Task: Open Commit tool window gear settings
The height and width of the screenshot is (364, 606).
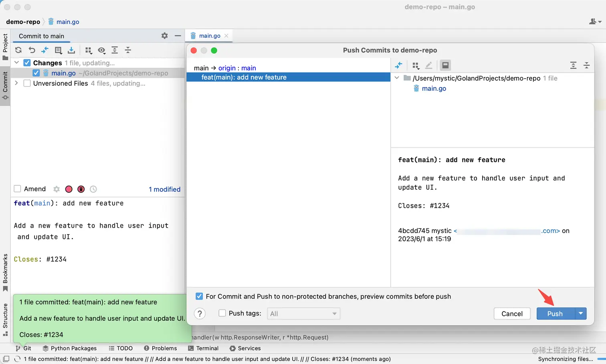Action: click(x=165, y=36)
